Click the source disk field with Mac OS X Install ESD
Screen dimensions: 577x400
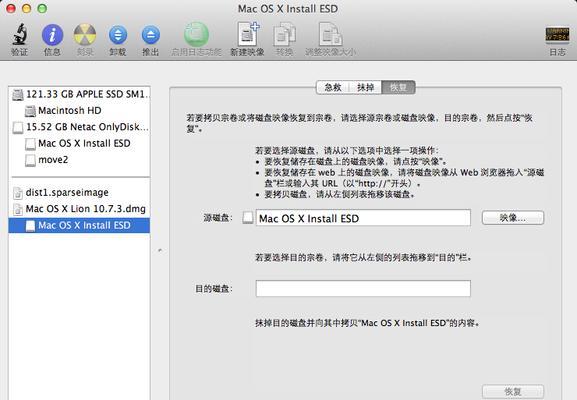coord(363,218)
